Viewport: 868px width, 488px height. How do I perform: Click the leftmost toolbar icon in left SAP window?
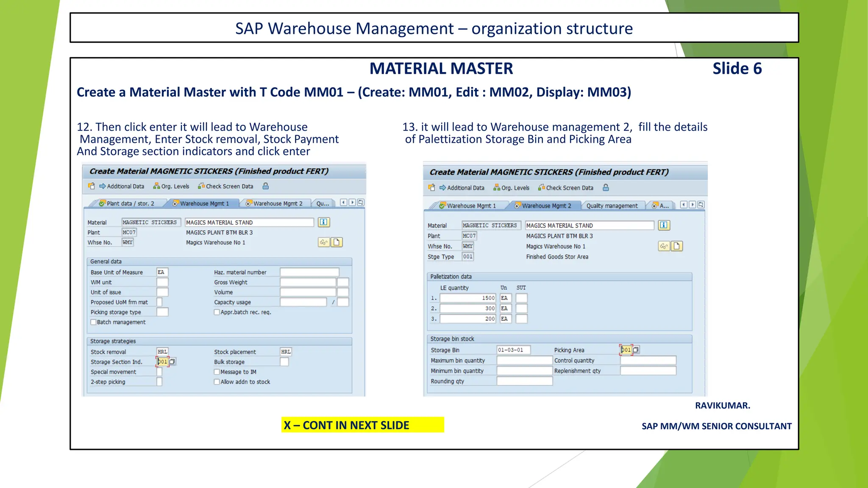tap(92, 186)
